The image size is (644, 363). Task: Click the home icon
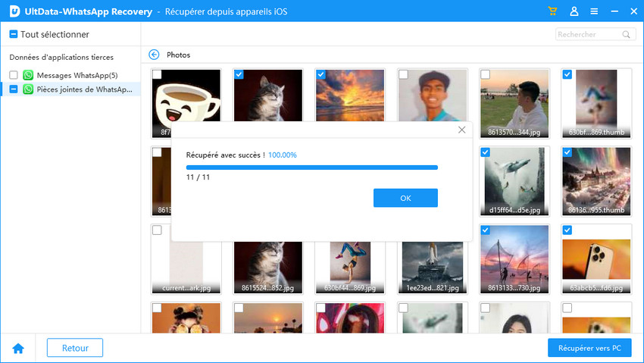[18, 348]
